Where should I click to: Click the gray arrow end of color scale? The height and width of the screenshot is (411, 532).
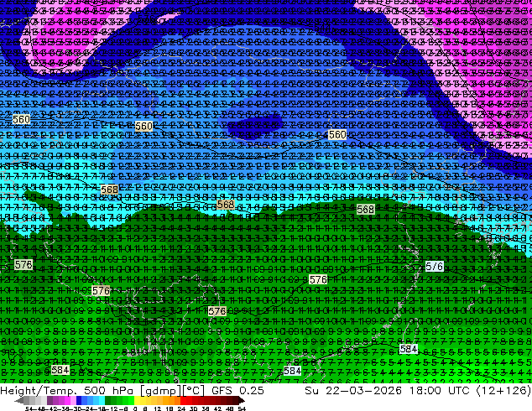coord(19,401)
